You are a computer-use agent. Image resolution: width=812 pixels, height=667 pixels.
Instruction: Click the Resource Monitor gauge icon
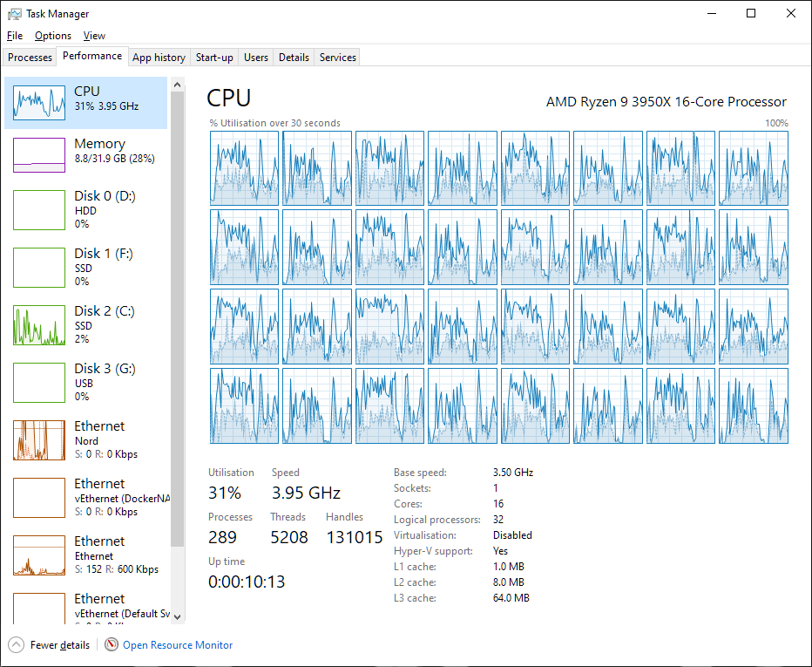pyautogui.click(x=112, y=645)
